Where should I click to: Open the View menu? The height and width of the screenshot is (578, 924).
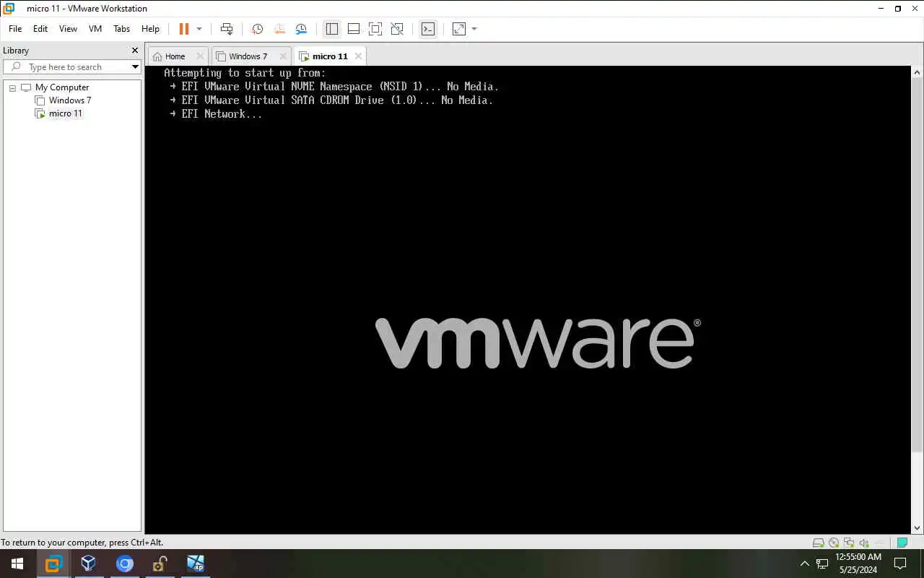[x=68, y=29]
